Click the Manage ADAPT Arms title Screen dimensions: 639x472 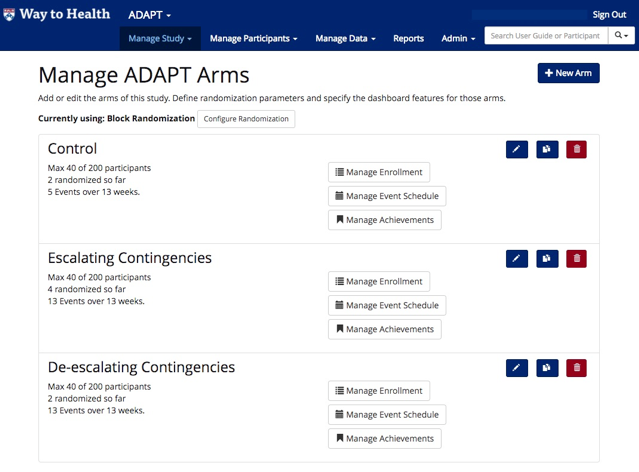(x=144, y=75)
